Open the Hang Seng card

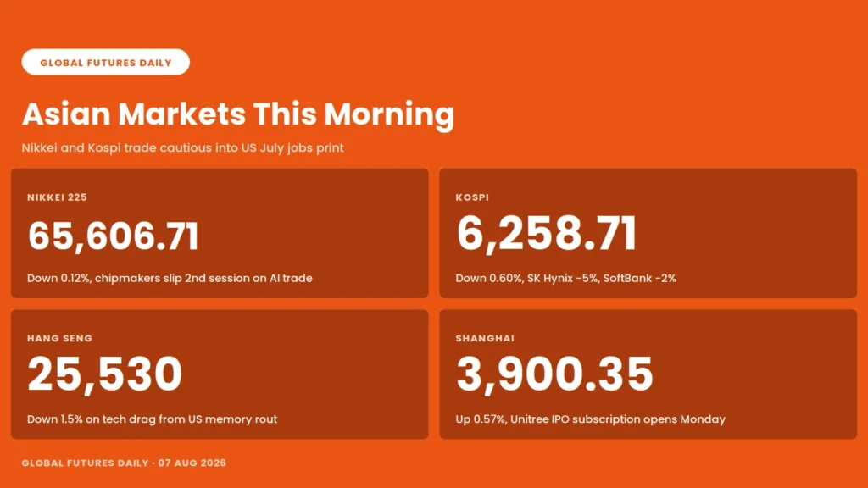220,374
